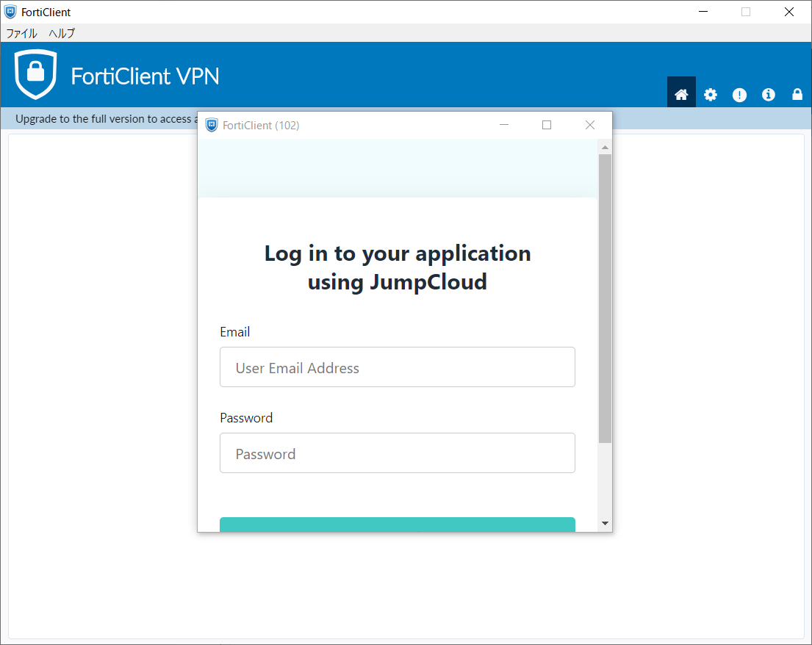Minimize the main FortiClient window
The width and height of the screenshot is (812, 645).
(x=703, y=12)
